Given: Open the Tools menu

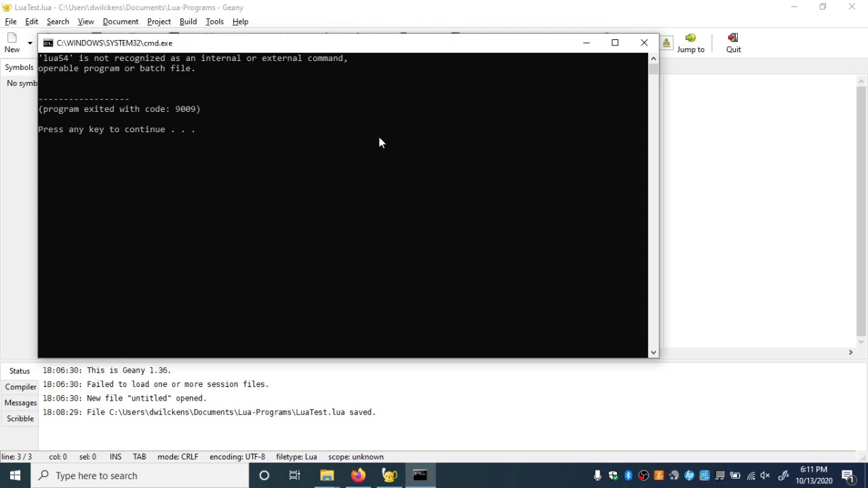Looking at the screenshot, I should click(x=214, y=22).
